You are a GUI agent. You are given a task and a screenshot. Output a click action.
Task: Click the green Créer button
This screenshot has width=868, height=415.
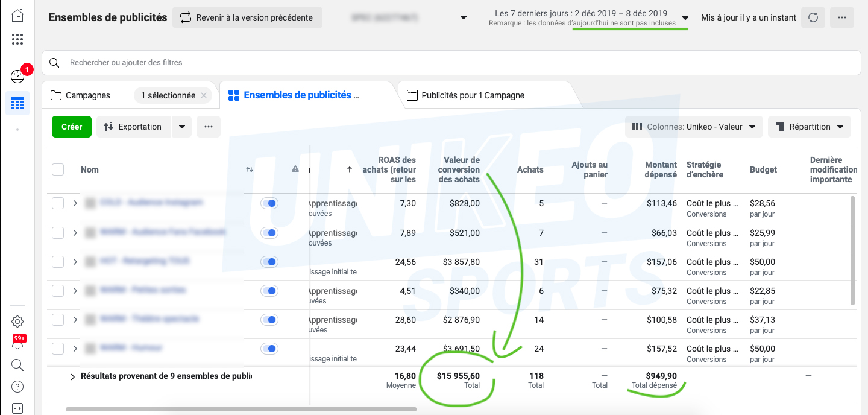pos(72,127)
